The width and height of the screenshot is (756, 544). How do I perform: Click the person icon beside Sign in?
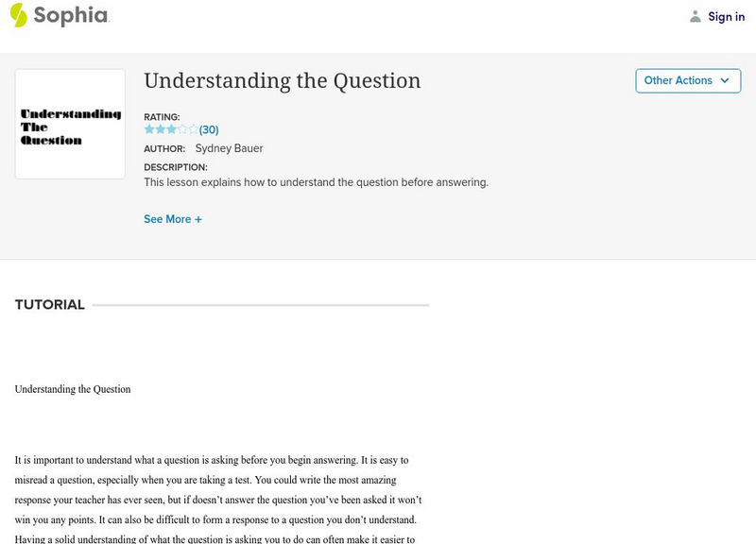696,17
